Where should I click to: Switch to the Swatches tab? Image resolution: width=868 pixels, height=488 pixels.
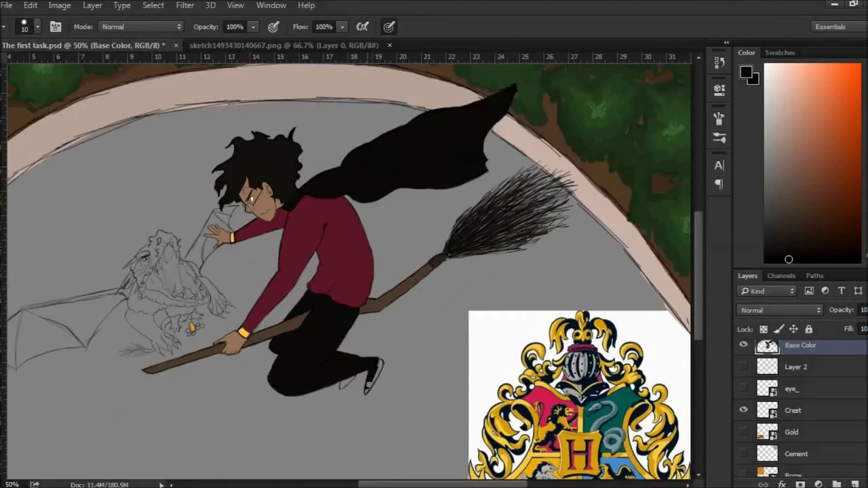pyautogui.click(x=780, y=53)
